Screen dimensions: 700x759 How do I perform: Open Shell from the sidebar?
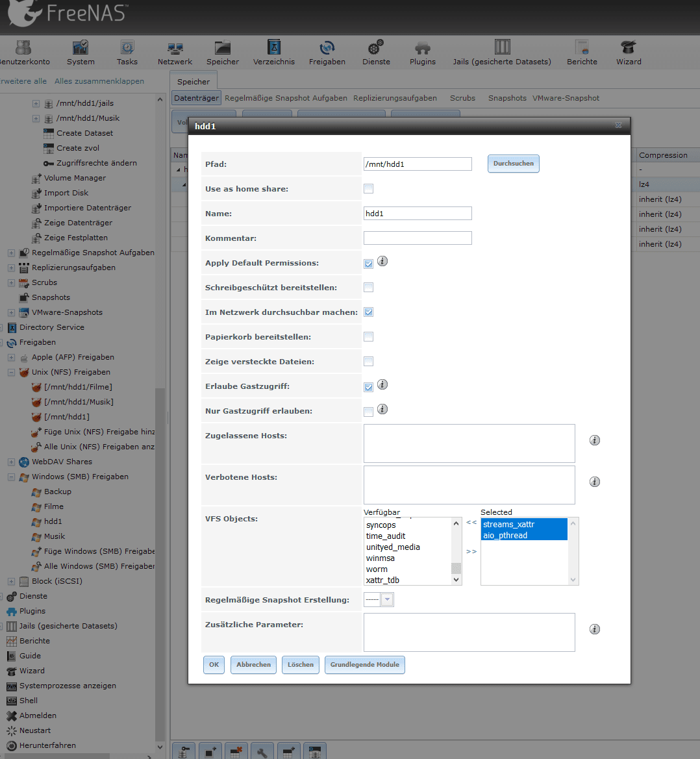pos(28,701)
